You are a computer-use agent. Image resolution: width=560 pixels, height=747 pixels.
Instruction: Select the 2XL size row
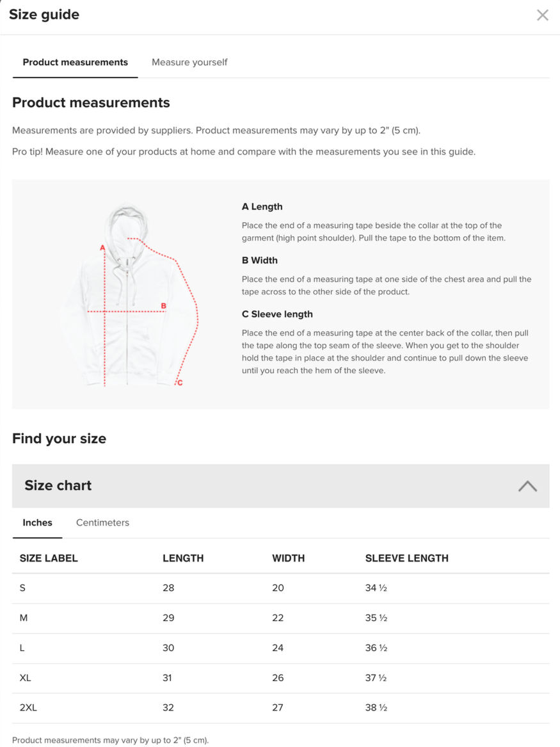[280, 708]
